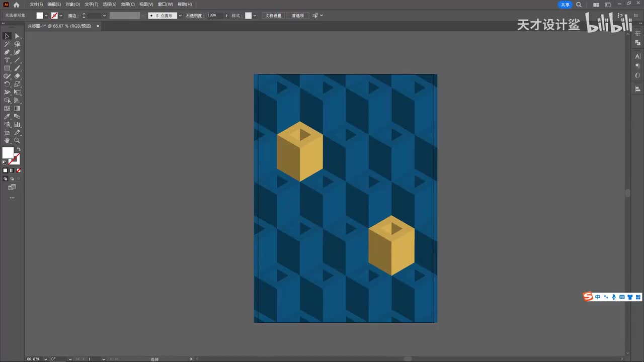Open the fill color dropdown arrow
Screen dimensions: 644x362
[x=46, y=16]
